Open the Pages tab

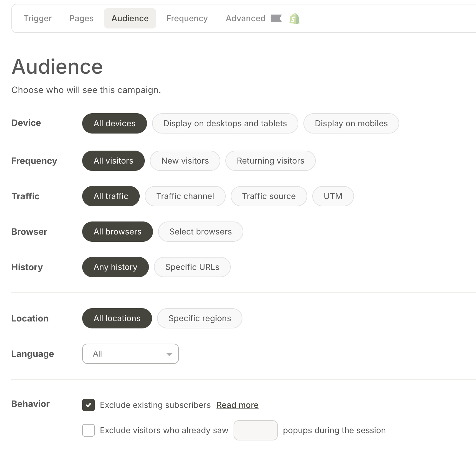pyautogui.click(x=82, y=19)
